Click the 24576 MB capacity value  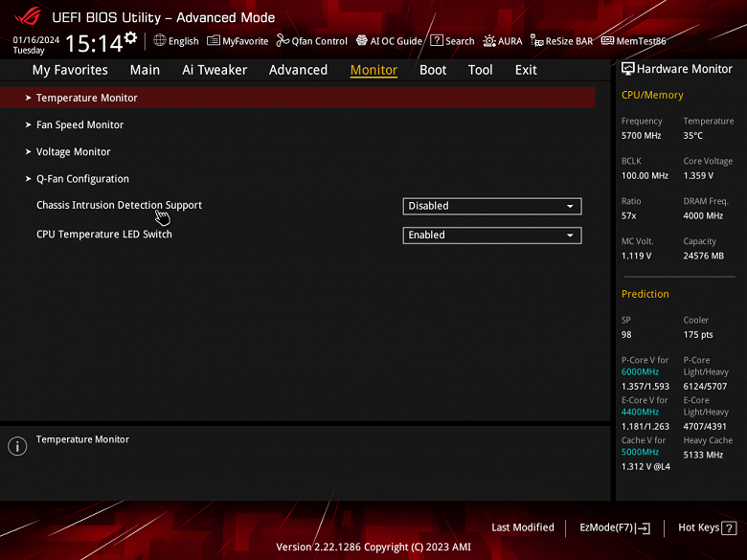[704, 256]
